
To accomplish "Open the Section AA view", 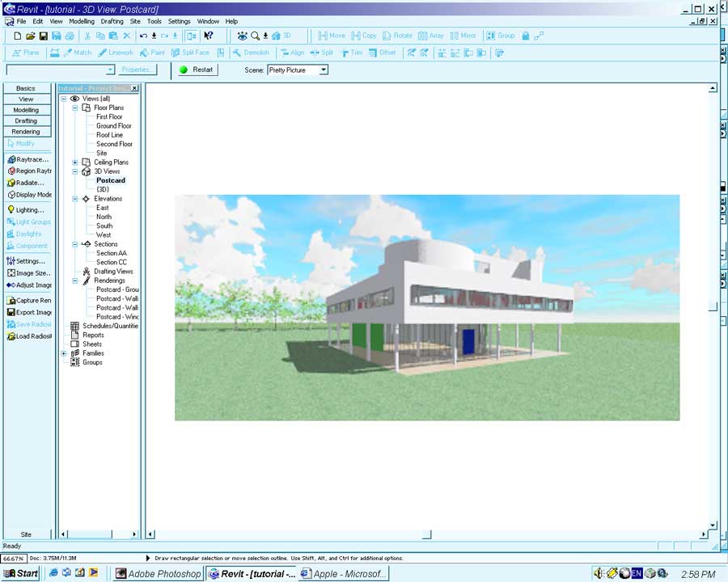I will [111, 253].
